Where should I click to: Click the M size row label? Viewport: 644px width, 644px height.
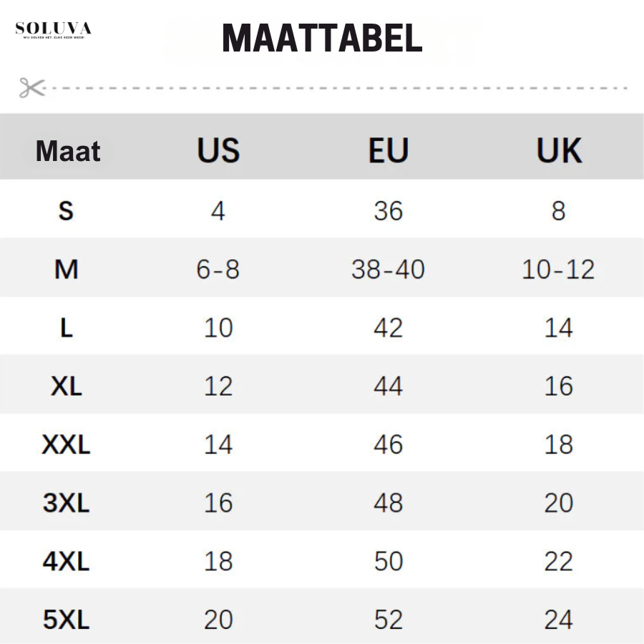point(66,270)
